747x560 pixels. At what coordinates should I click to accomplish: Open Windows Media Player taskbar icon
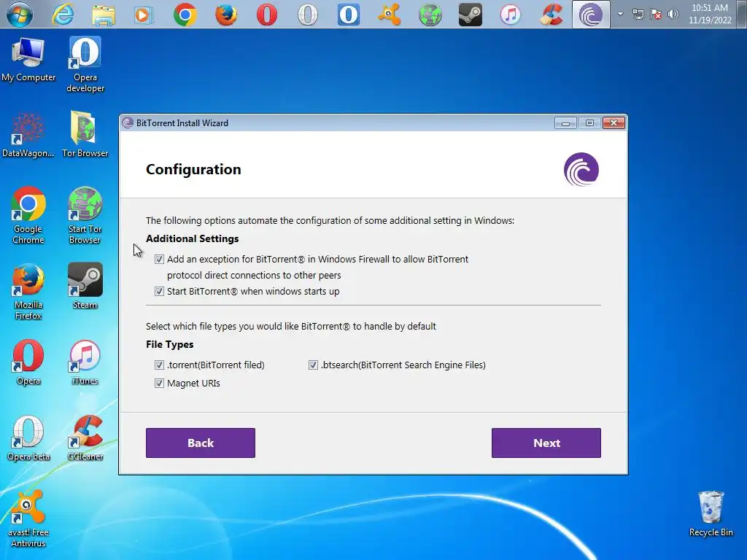144,15
